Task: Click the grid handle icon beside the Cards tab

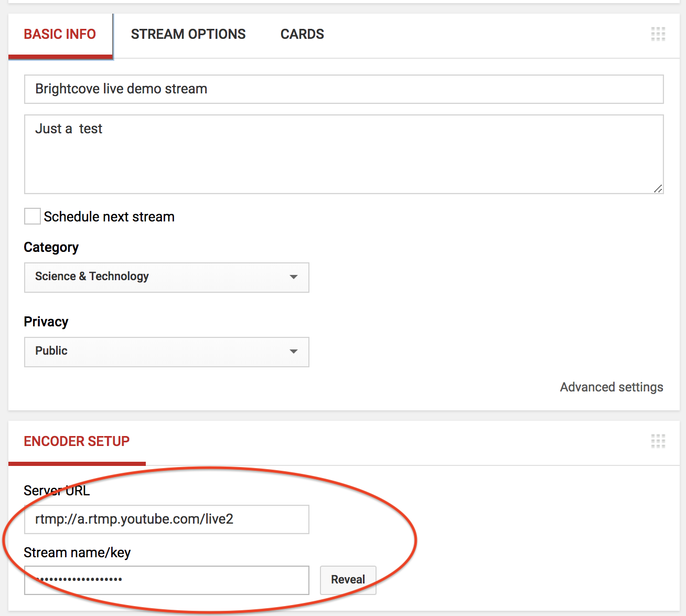Action: [x=658, y=34]
